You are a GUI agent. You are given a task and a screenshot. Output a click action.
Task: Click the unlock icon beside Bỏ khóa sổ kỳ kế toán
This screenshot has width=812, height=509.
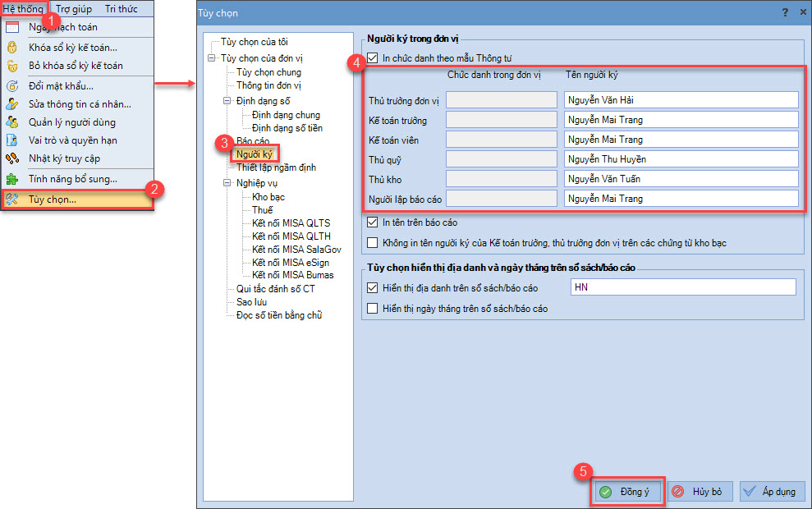pyautogui.click(x=12, y=66)
